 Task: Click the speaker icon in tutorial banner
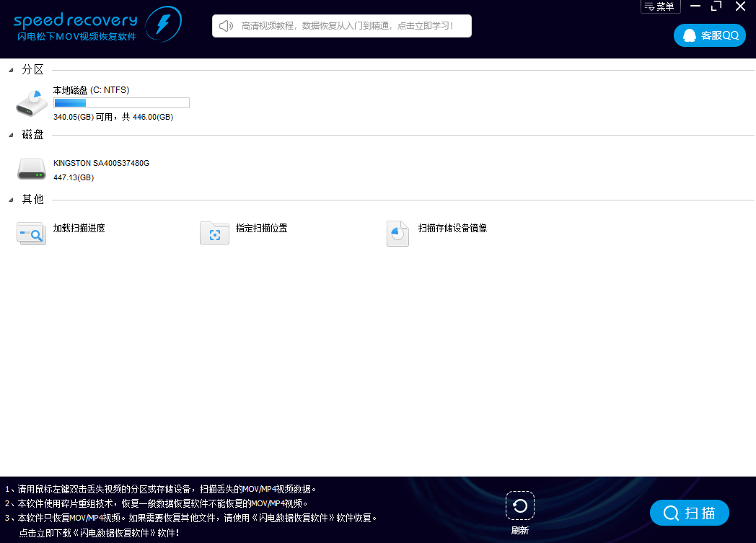[x=226, y=26]
